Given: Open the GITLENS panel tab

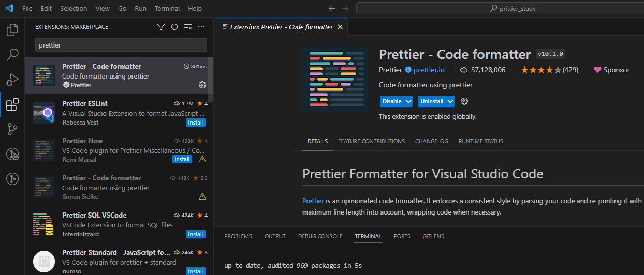Looking at the screenshot, I should click(x=433, y=236).
